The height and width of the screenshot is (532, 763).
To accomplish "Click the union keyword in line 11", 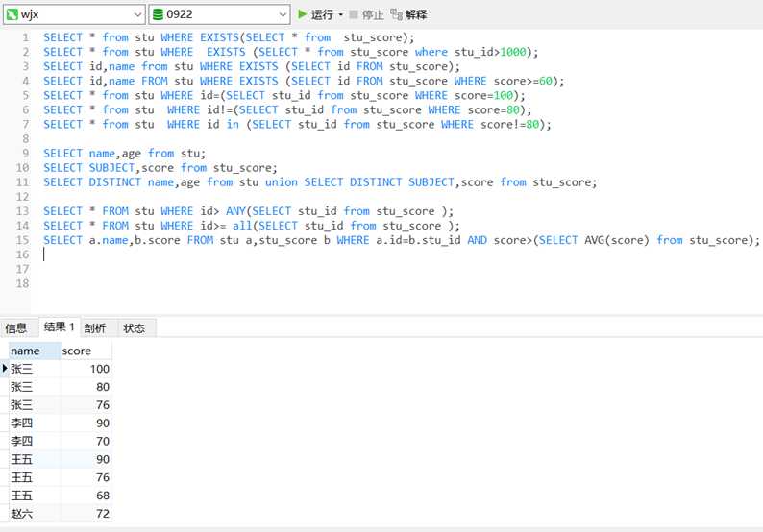I will click(282, 182).
